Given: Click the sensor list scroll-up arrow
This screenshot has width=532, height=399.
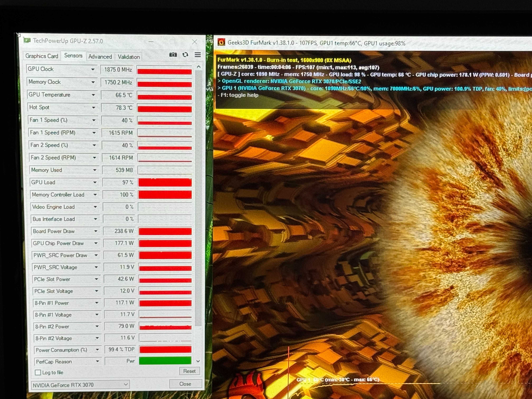Looking at the screenshot, I should [x=198, y=67].
